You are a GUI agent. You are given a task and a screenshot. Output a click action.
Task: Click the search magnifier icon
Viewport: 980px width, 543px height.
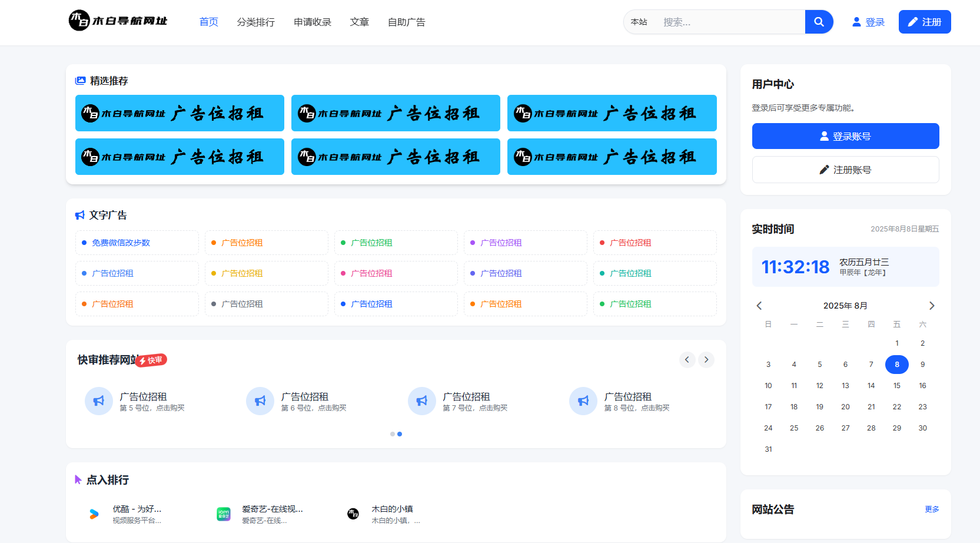[819, 22]
